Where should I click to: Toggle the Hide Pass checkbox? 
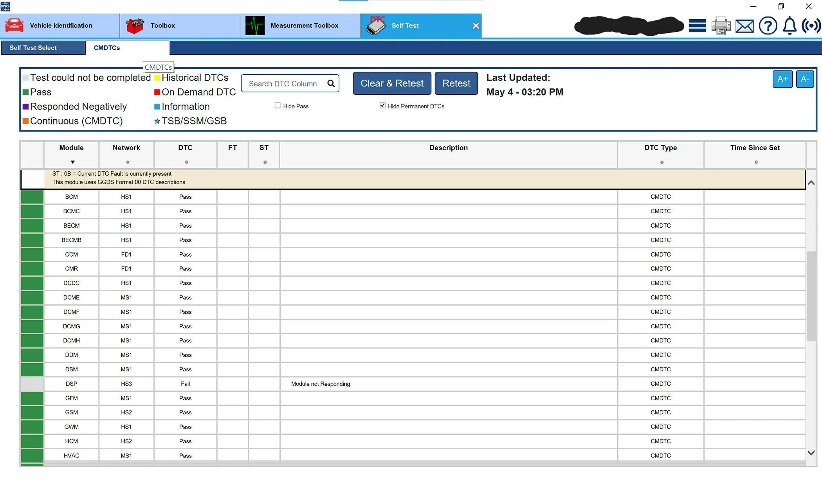[x=278, y=106]
